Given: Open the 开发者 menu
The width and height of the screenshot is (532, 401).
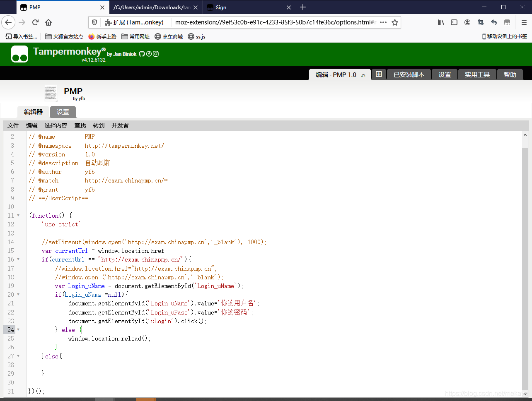Looking at the screenshot, I should [120, 125].
